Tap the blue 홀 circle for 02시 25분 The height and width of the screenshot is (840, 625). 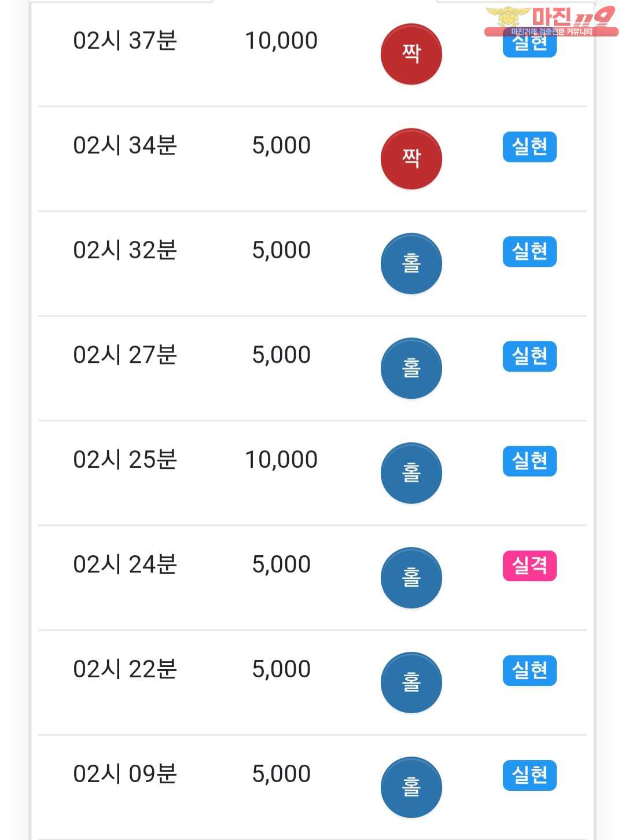[411, 473]
